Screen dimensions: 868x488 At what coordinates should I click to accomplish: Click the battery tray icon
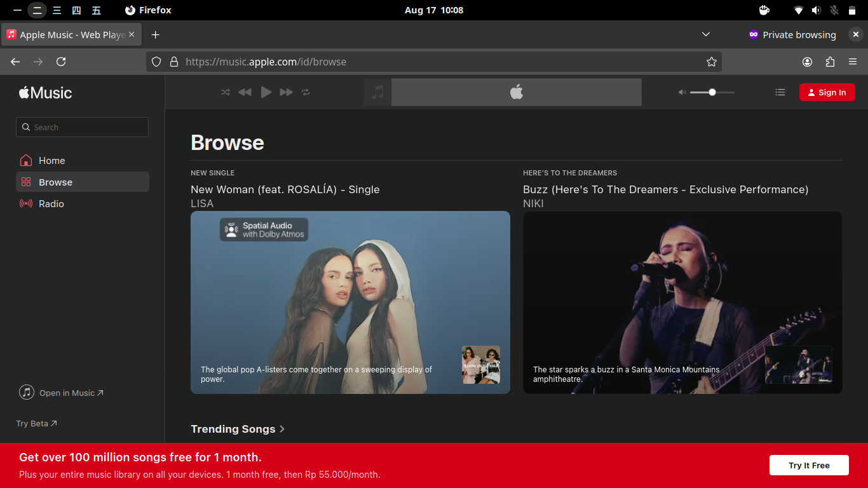tap(852, 10)
